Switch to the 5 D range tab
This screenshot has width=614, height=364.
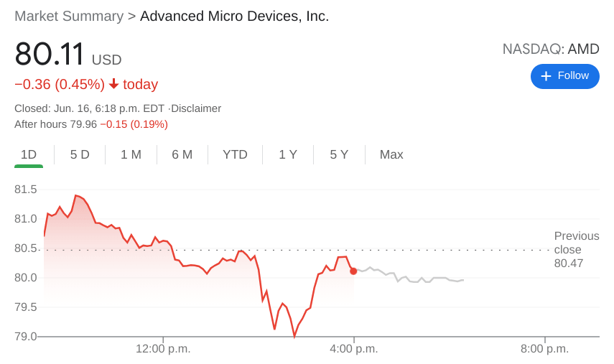point(80,154)
